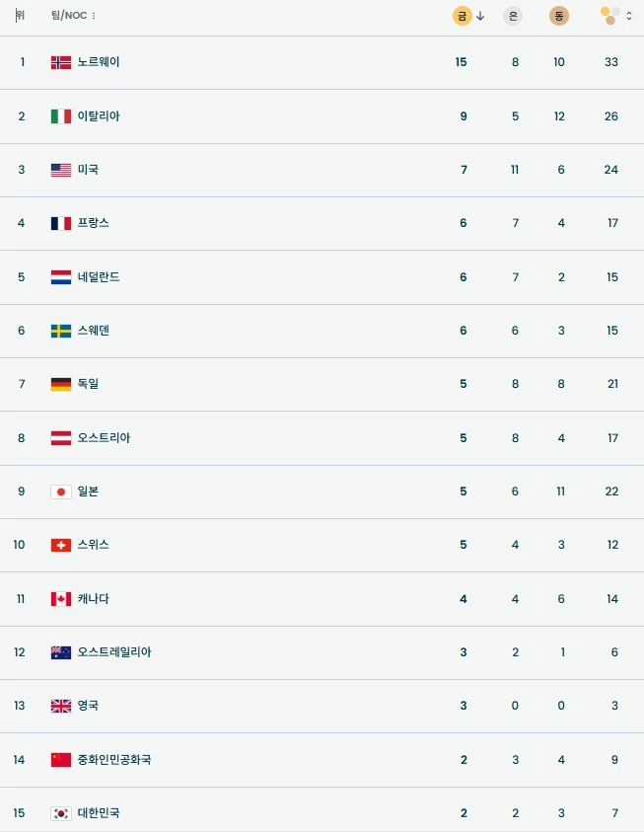Click the Norway flag icon
644x832 pixels.
click(61, 62)
